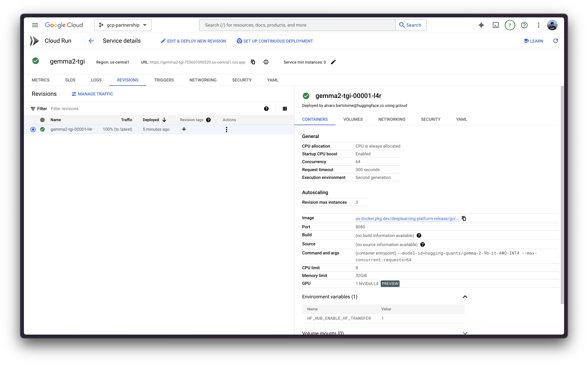Edit service min instances pencil icon
The width and height of the screenshot is (588, 365).
click(x=333, y=62)
